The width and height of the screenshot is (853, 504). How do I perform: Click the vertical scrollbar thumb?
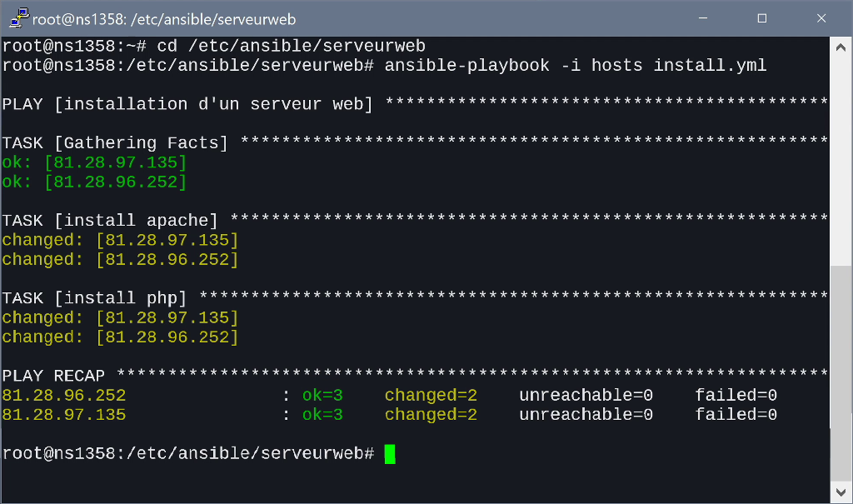(841, 347)
